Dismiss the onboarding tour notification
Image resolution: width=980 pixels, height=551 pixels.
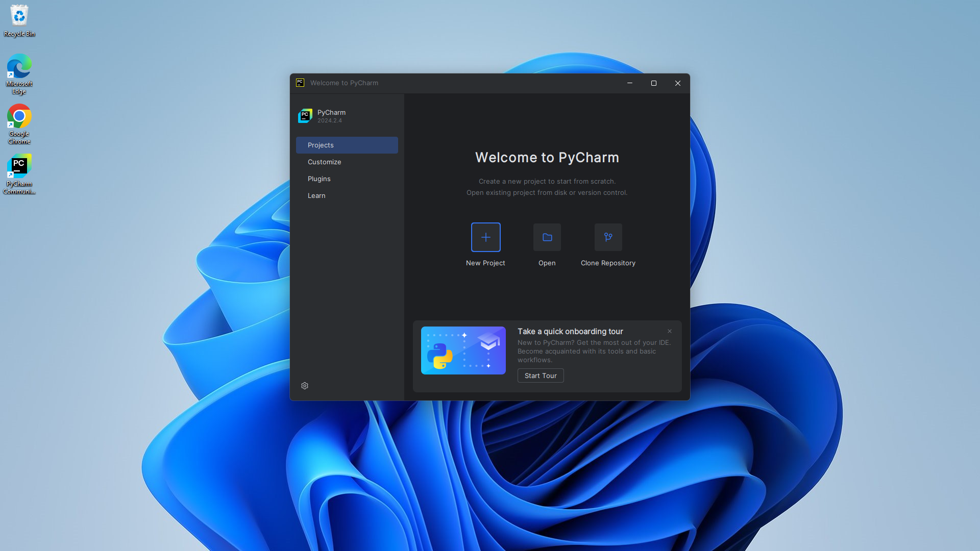[670, 331]
